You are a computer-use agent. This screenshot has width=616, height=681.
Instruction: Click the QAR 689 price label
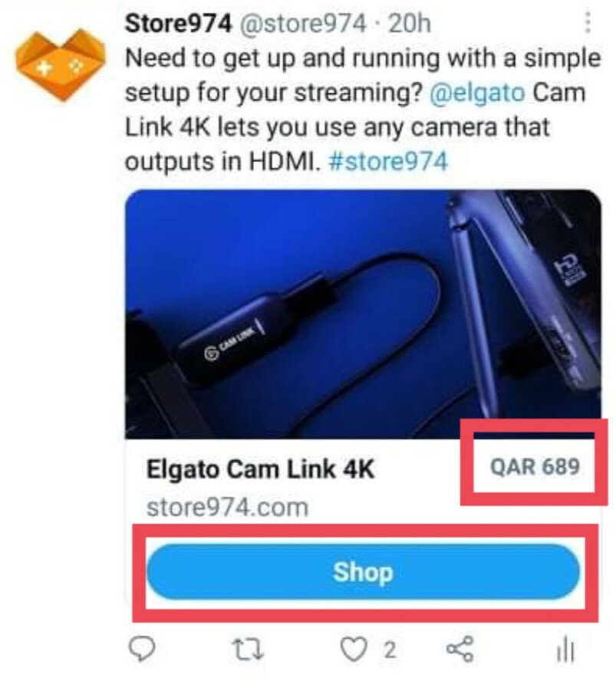click(535, 467)
